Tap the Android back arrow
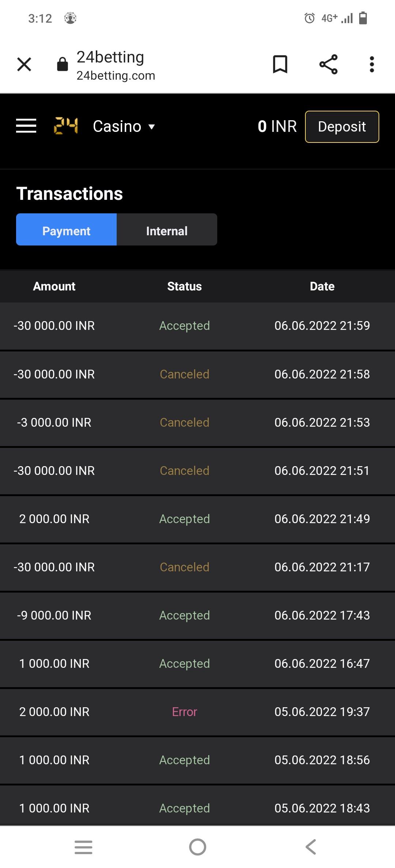 [311, 847]
